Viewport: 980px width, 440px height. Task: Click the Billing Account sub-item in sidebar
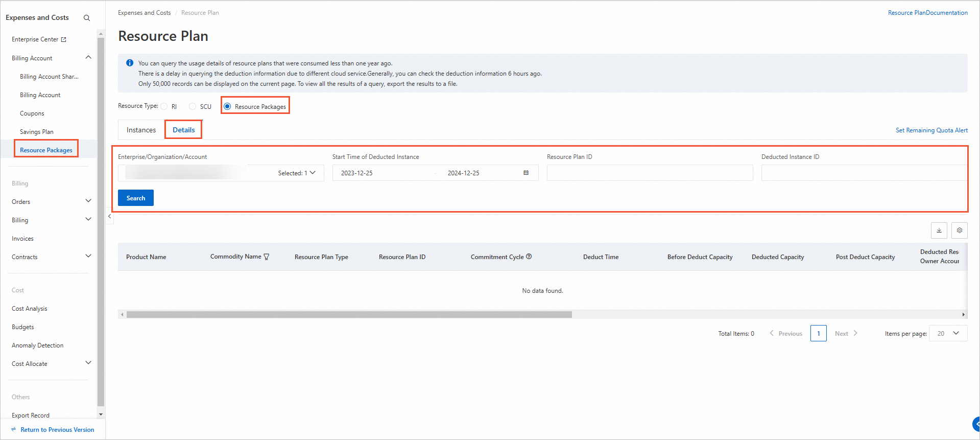(40, 95)
